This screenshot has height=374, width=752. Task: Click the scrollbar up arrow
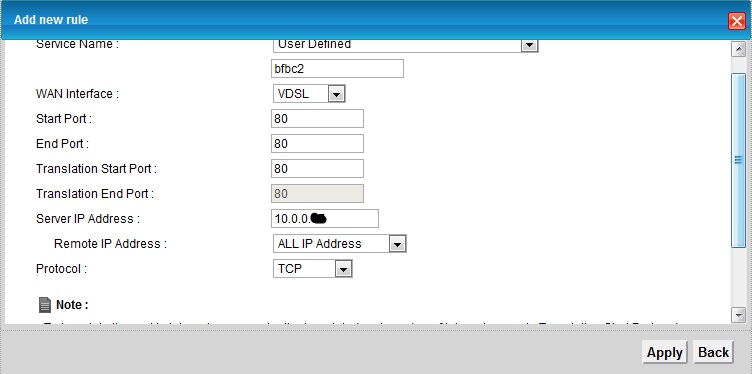coord(739,49)
